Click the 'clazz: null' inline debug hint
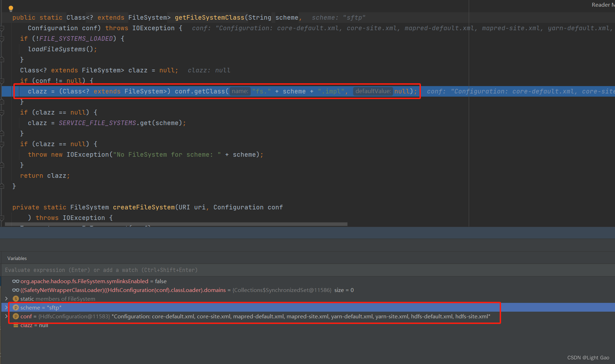The image size is (615, 364). (x=209, y=70)
